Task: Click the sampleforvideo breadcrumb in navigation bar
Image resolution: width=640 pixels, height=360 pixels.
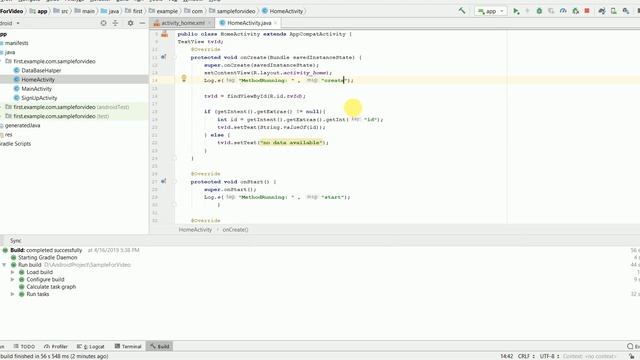Action: [x=232, y=11]
